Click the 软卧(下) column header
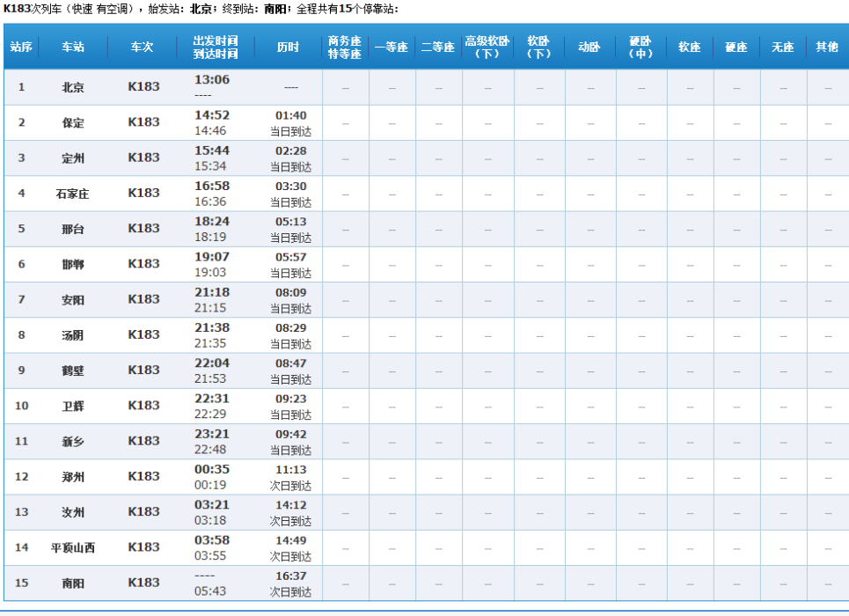849x616 pixels. click(x=538, y=48)
